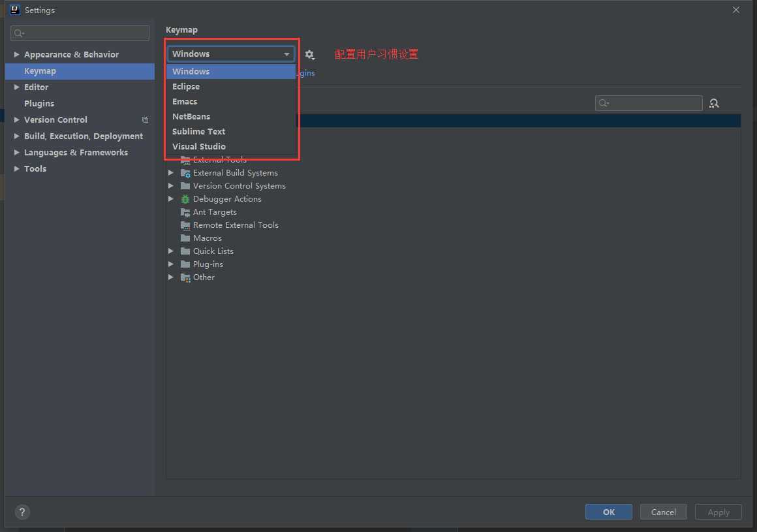Viewport: 757px width, 532px height.
Task: Select the Debugger Actions row
Action: tap(453, 199)
